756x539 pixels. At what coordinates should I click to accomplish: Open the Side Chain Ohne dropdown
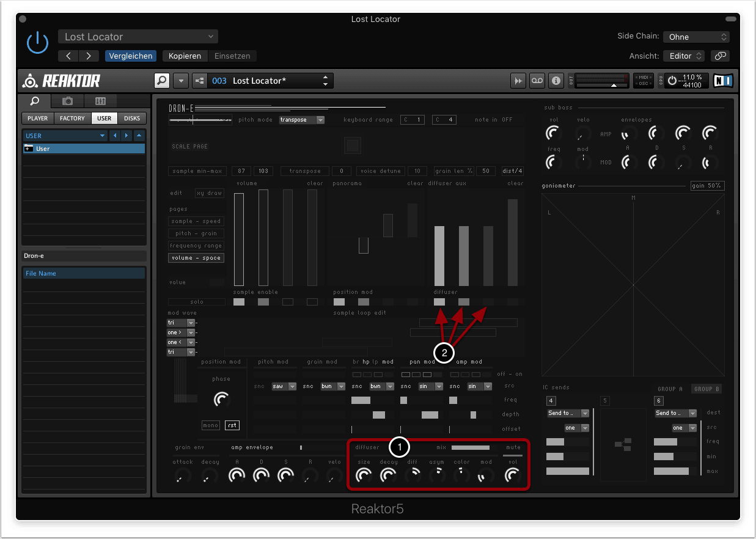click(x=696, y=37)
